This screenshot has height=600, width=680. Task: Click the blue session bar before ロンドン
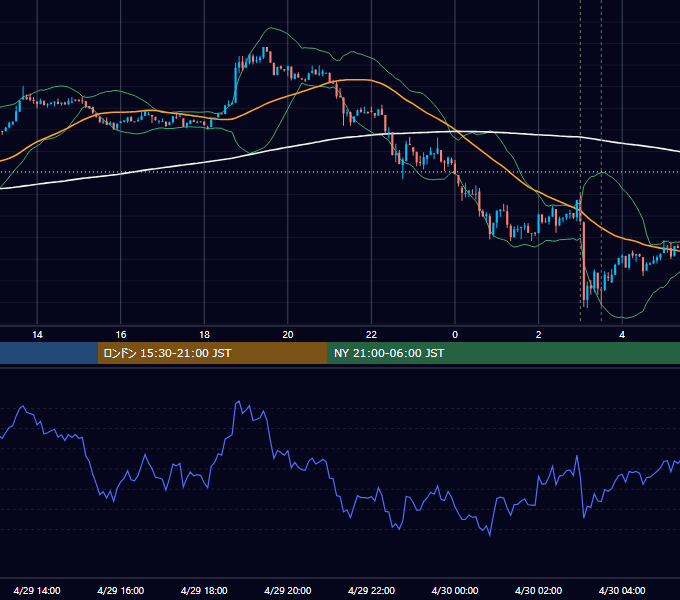click(49, 353)
